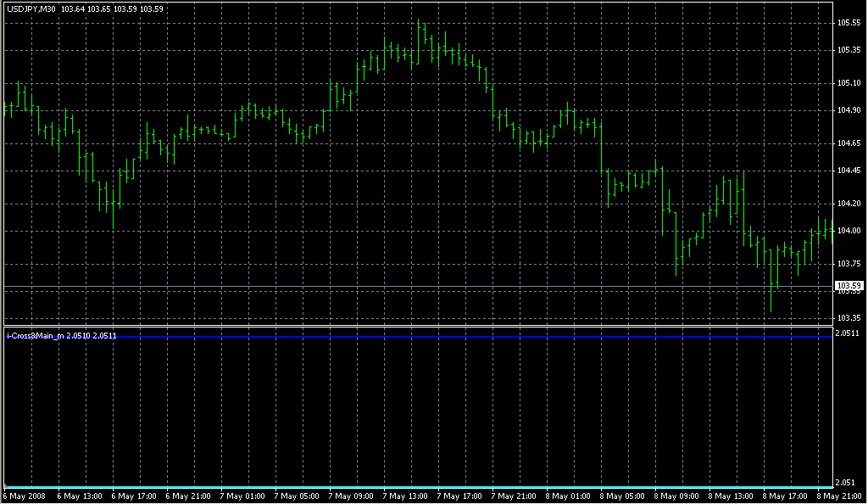The image size is (868, 504).
Task: Click the 105.10 price scale label
Action: coord(849,84)
